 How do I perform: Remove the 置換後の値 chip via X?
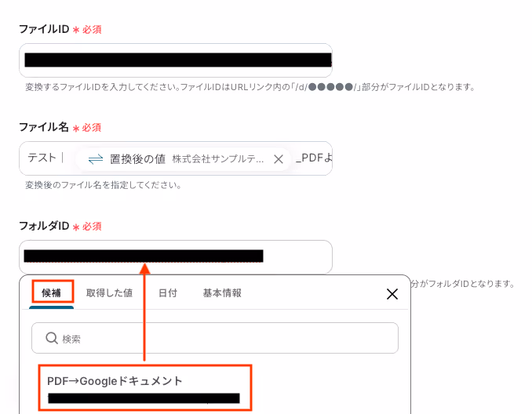(x=279, y=158)
